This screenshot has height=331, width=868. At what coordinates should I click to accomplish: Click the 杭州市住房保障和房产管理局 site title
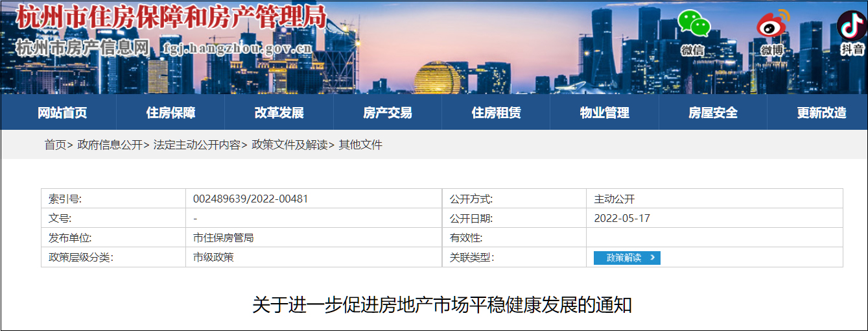click(x=171, y=16)
